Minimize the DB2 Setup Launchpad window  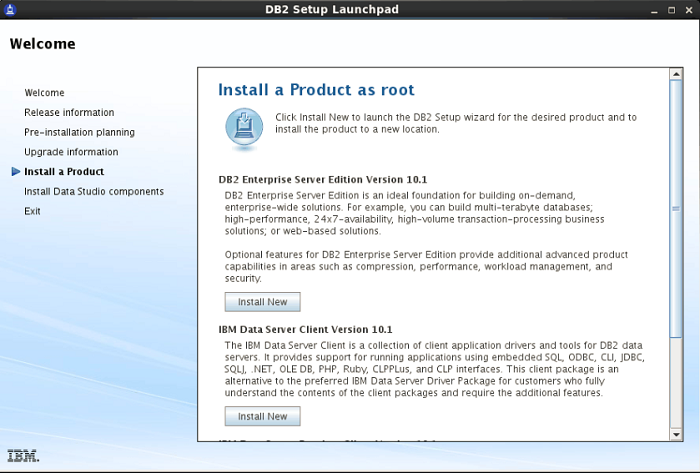654,10
